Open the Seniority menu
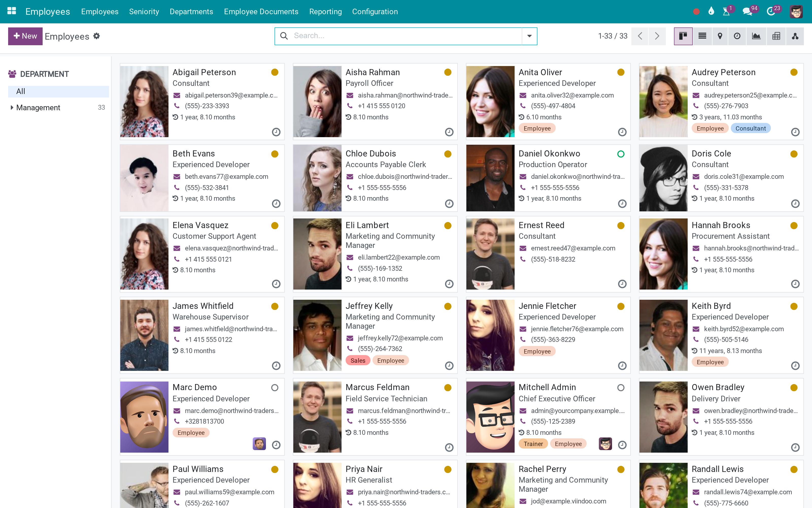812x508 pixels. click(x=144, y=11)
